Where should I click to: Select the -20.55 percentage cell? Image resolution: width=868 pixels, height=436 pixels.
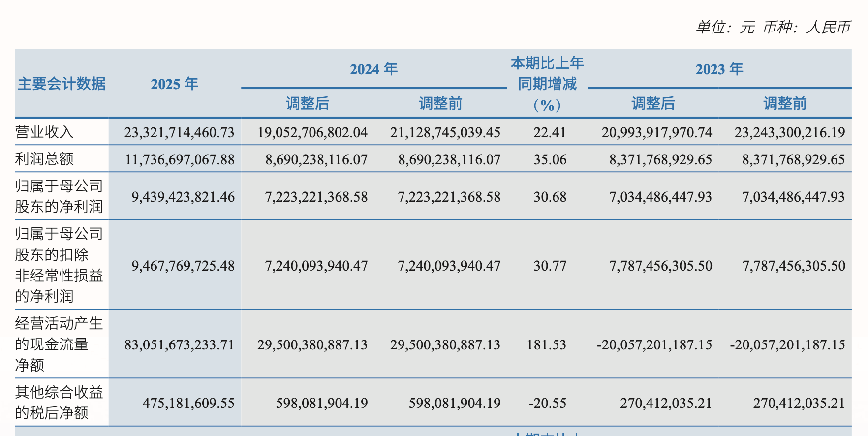click(547, 404)
